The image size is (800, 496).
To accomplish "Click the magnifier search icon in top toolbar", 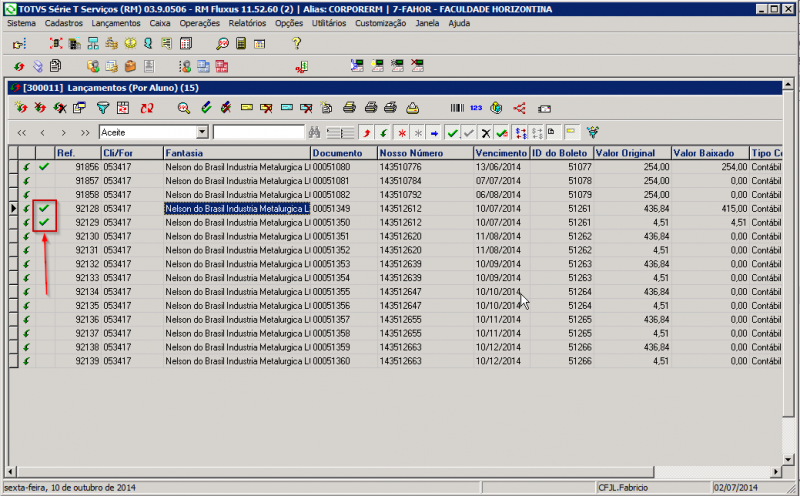I will pyautogui.click(x=222, y=44).
